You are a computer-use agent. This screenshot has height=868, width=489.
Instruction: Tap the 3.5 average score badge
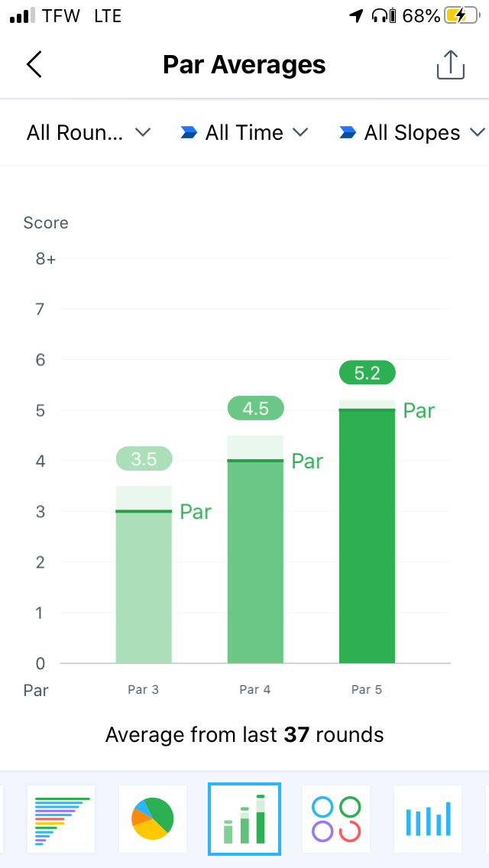(x=144, y=459)
